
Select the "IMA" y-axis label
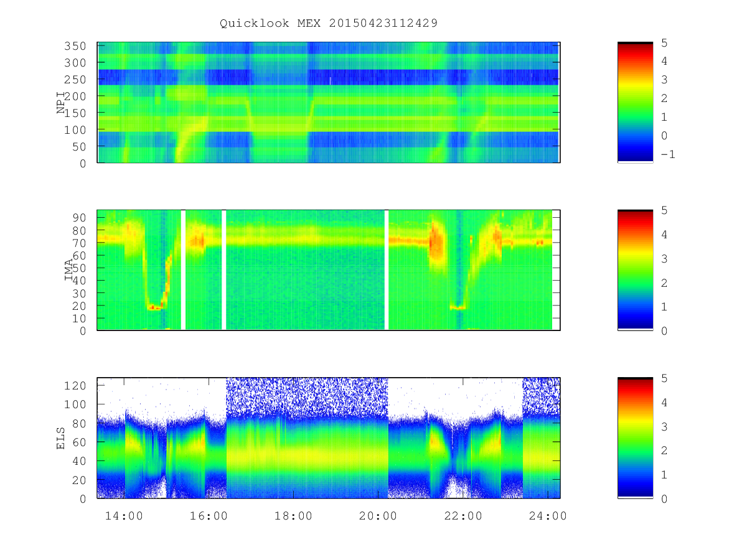(68, 270)
